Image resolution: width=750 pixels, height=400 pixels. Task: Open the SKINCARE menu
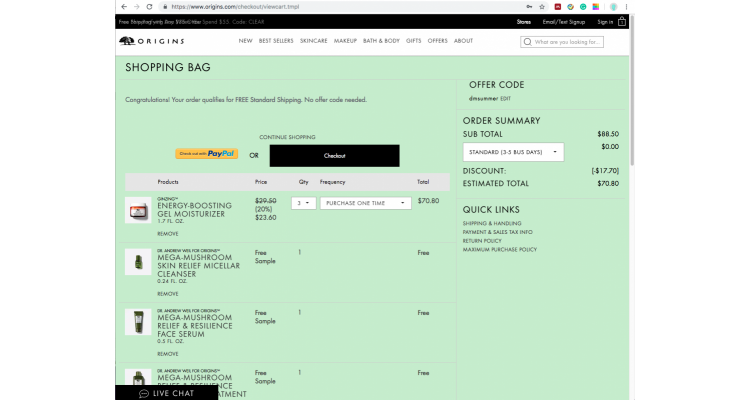(313, 41)
